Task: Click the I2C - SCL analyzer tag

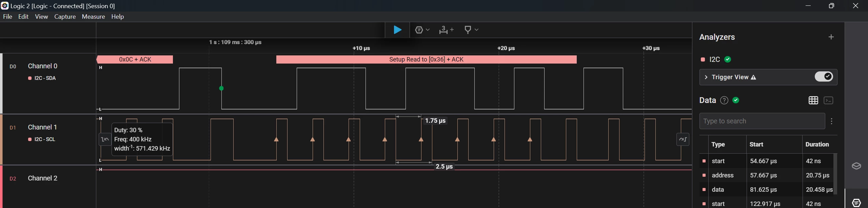Action: coord(45,139)
